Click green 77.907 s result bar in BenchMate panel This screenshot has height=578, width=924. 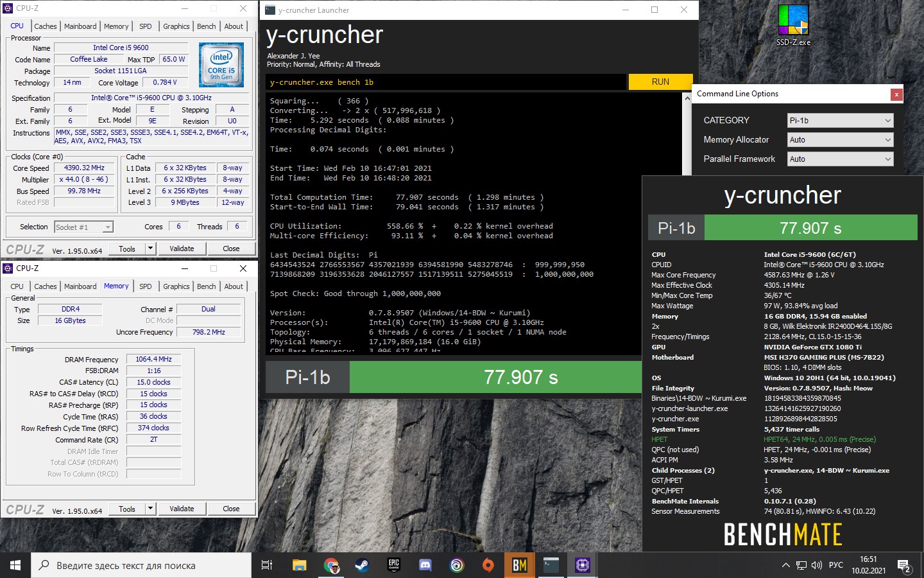point(811,228)
